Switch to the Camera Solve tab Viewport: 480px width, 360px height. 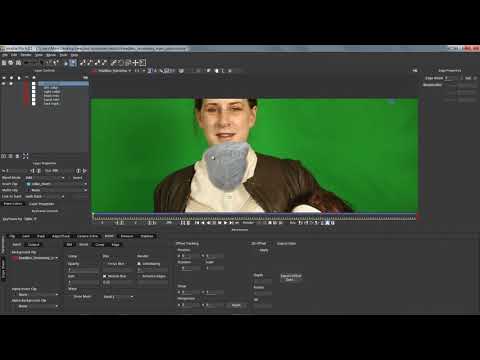point(87,236)
